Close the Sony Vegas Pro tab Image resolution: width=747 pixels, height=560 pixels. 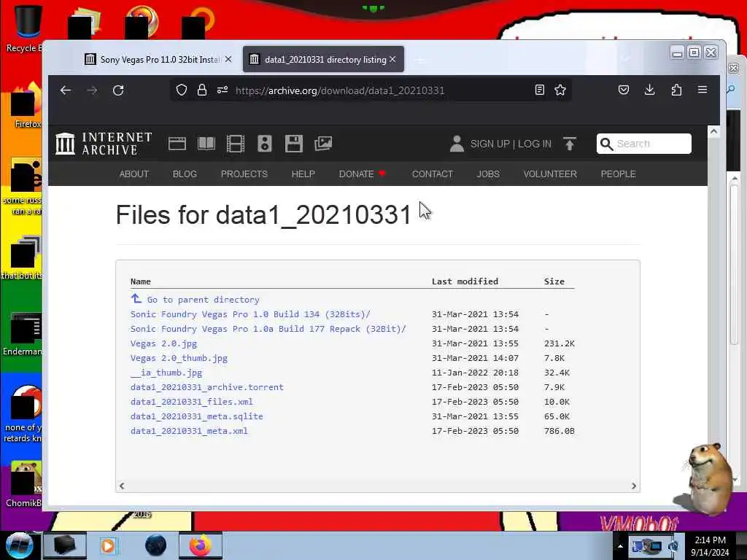[228, 59]
